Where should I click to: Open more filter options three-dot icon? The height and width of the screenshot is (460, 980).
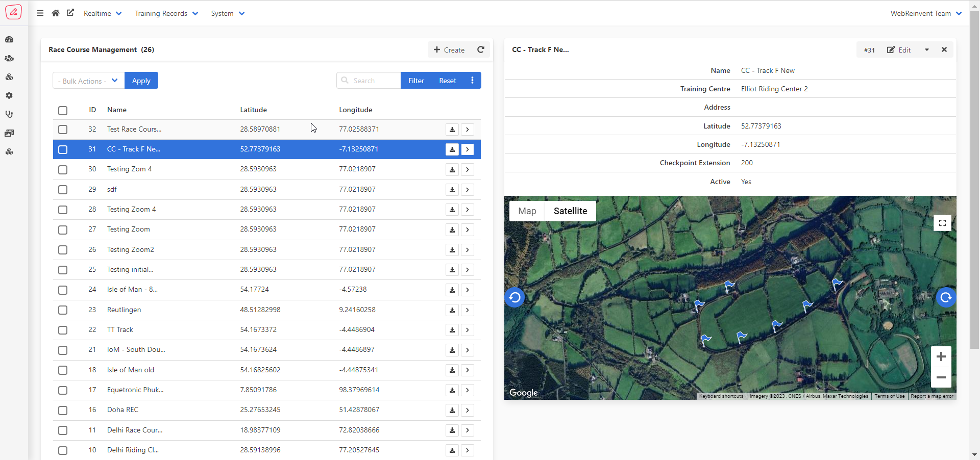(472, 81)
